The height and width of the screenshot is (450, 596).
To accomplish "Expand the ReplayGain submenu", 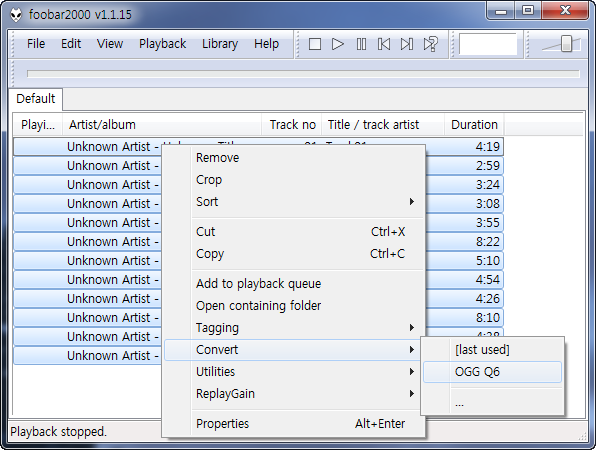I will pyautogui.click(x=293, y=394).
